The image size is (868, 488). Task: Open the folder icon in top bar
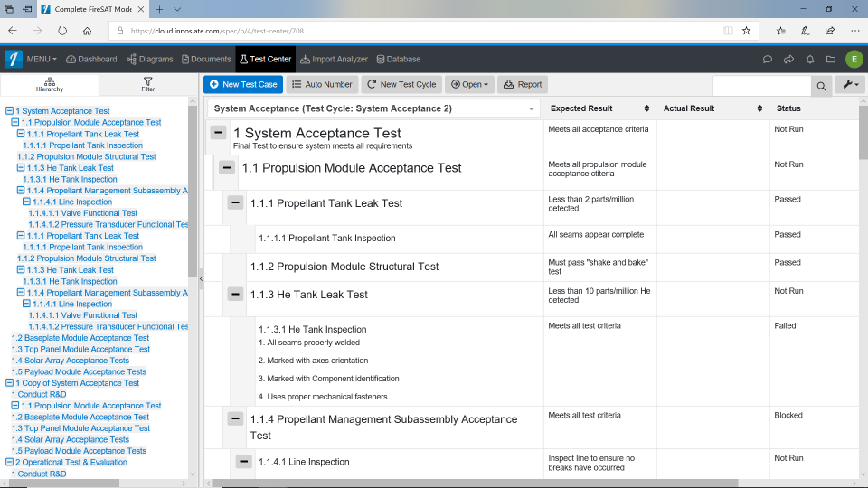point(831,60)
